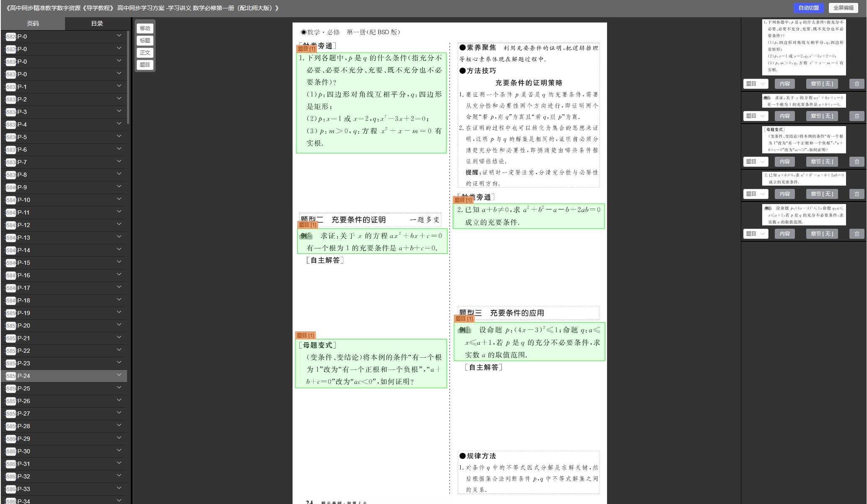Switch to the 目录 tab
Screen dimensions: 867x504
click(97, 23)
